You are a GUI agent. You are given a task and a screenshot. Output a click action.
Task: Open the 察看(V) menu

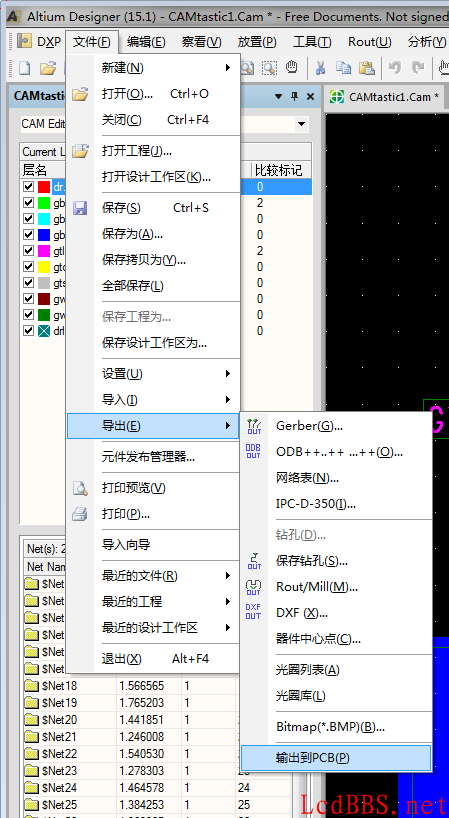201,42
